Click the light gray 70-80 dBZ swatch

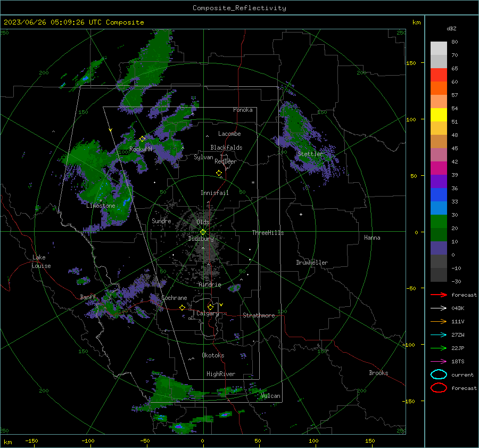point(439,48)
